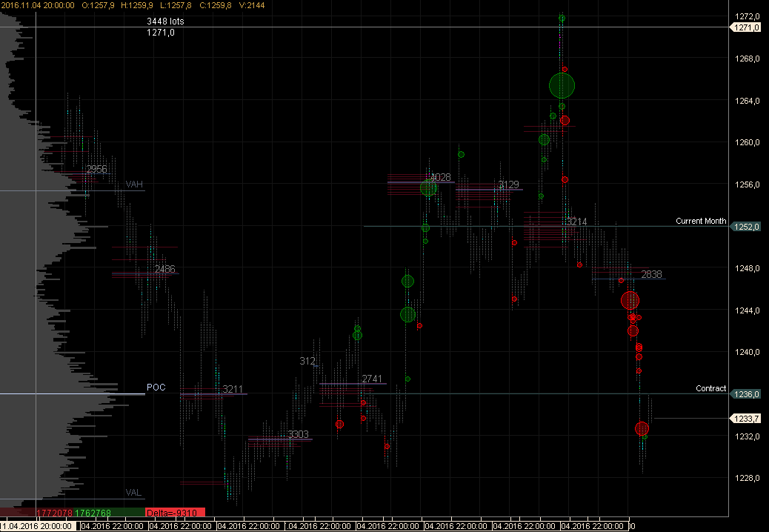Click the 3448 lots annotation text

[x=165, y=21]
